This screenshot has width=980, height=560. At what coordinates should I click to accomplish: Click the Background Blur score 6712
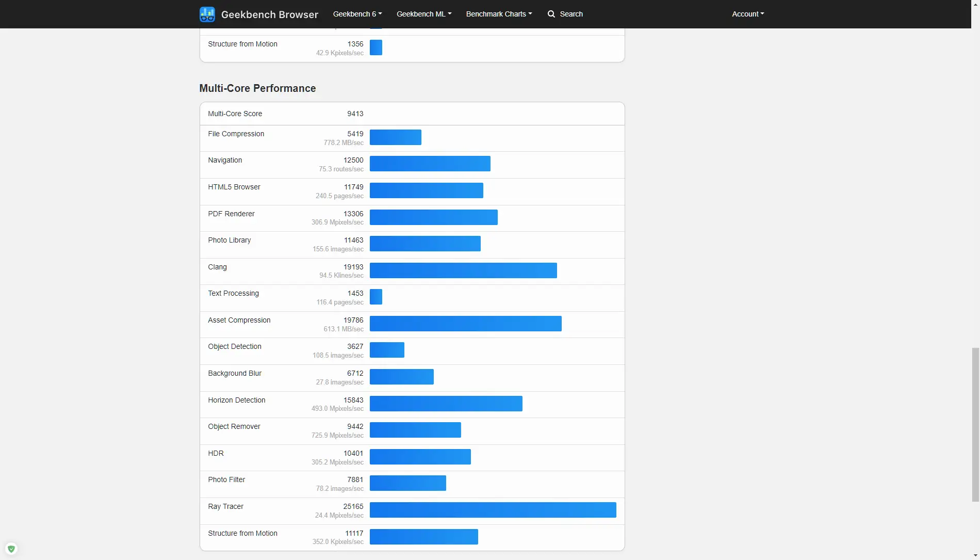click(355, 373)
